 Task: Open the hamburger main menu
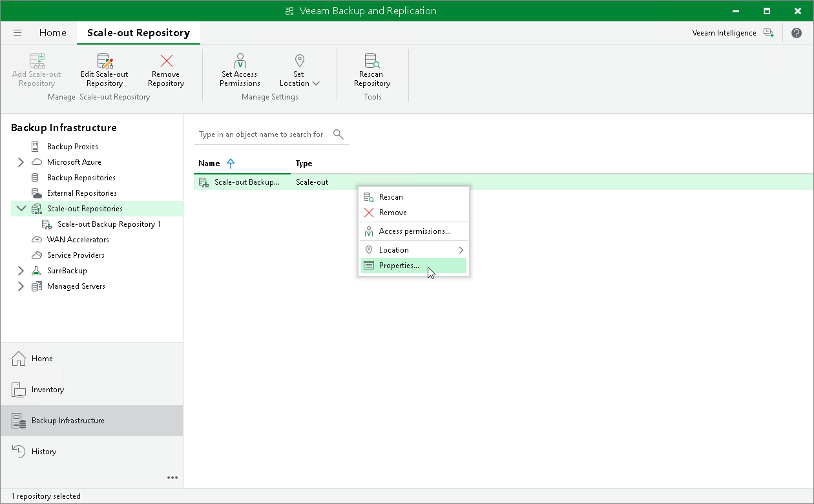17,33
